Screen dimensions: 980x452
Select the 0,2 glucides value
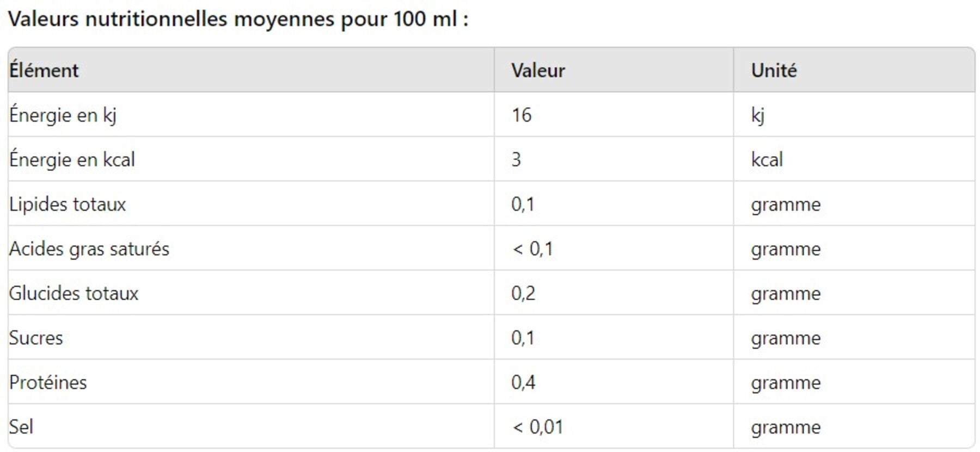[523, 294]
